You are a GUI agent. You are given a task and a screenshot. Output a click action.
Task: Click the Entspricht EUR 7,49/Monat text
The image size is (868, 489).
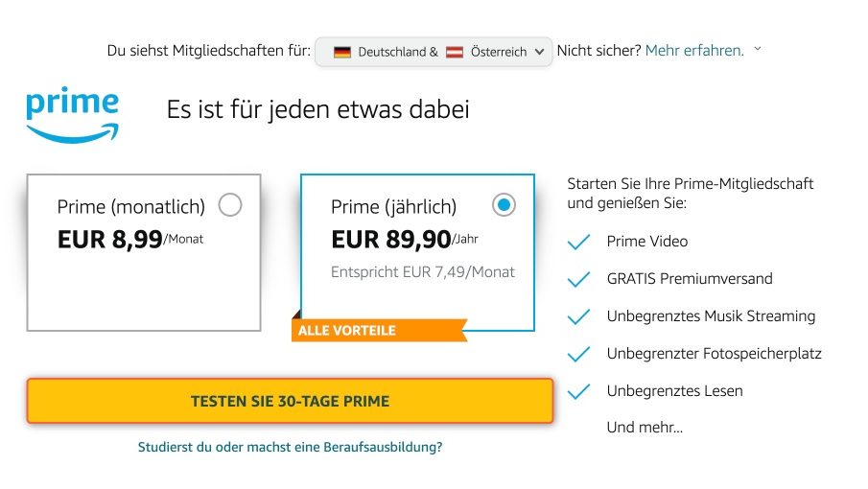coord(423,272)
